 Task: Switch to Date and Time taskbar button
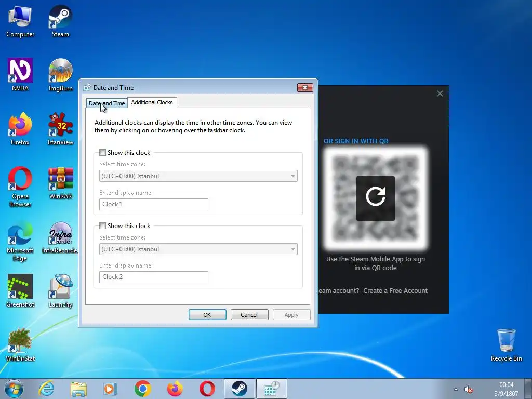tap(271, 389)
